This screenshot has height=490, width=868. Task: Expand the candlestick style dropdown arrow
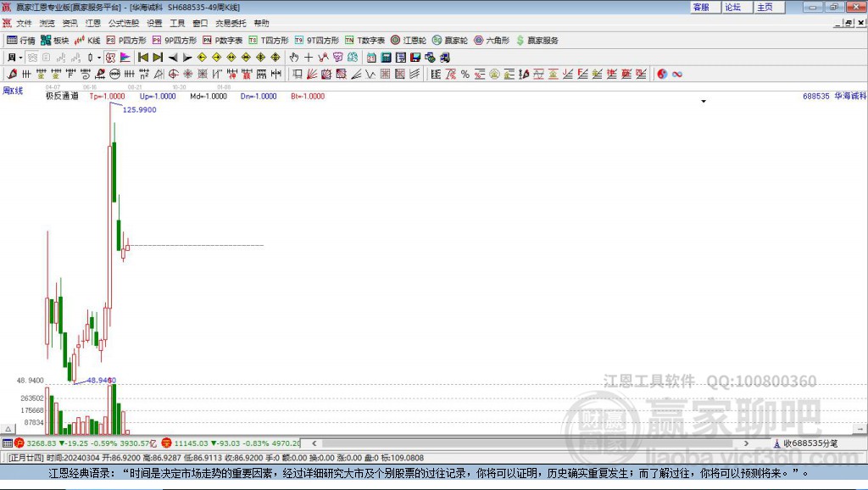tap(99, 58)
